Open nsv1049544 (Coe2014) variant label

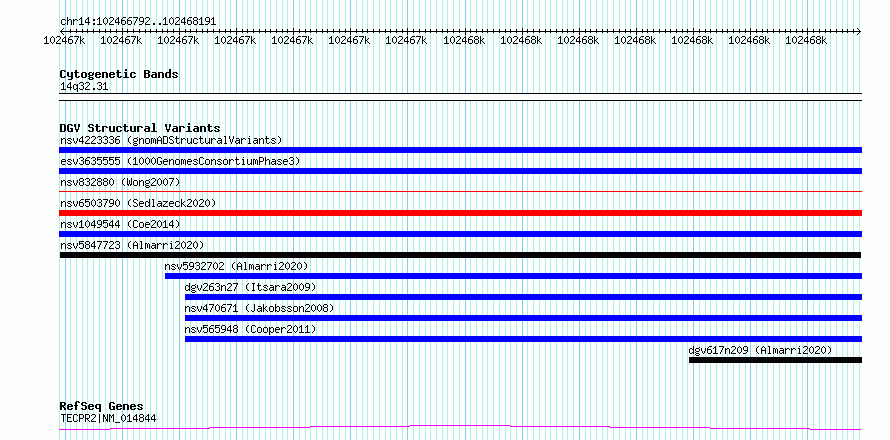tap(120, 224)
